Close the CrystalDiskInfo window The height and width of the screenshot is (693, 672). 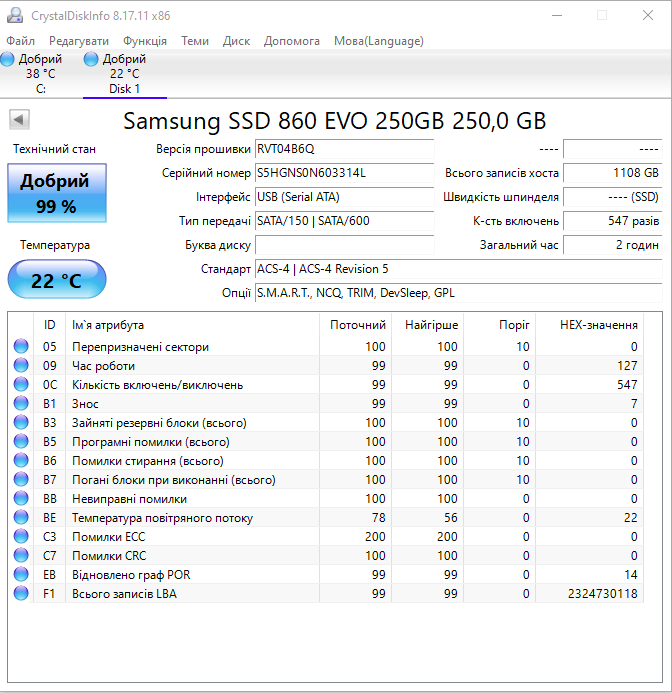click(648, 15)
